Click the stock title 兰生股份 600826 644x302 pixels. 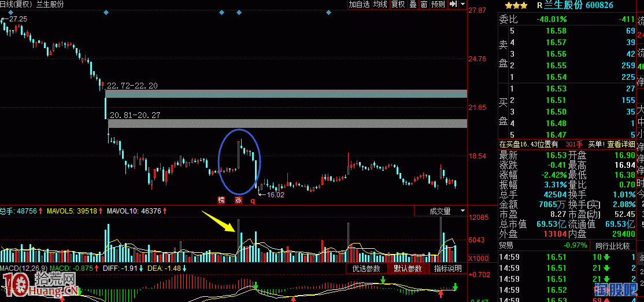tap(579, 5)
